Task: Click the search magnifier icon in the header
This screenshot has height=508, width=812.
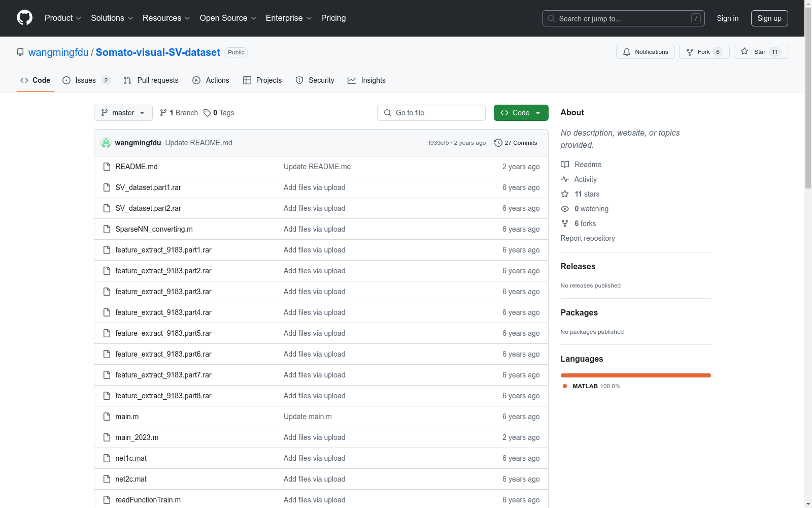Action: click(551, 18)
